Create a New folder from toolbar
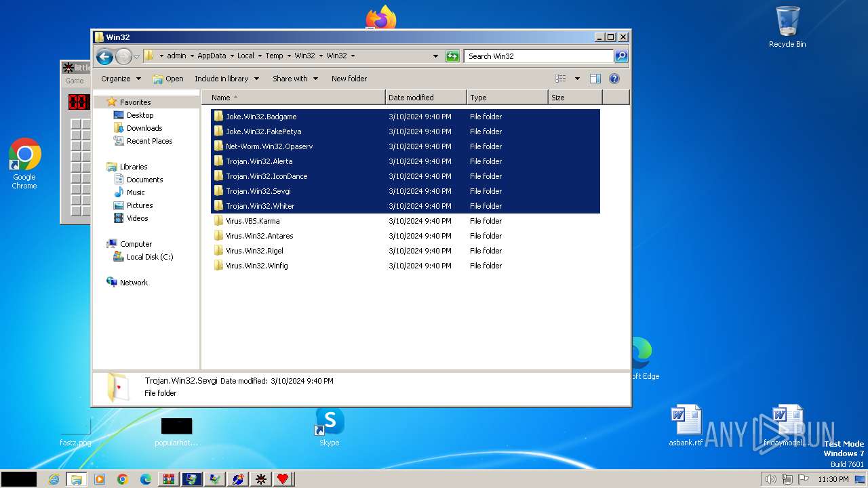 (x=349, y=79)
